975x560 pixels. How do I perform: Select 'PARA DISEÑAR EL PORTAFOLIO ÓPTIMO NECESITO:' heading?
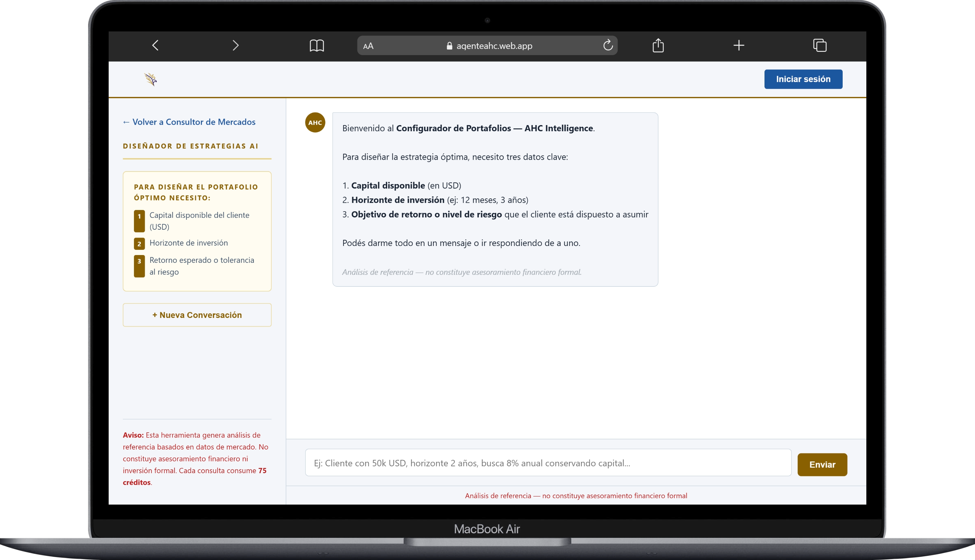tap(196, 192)
